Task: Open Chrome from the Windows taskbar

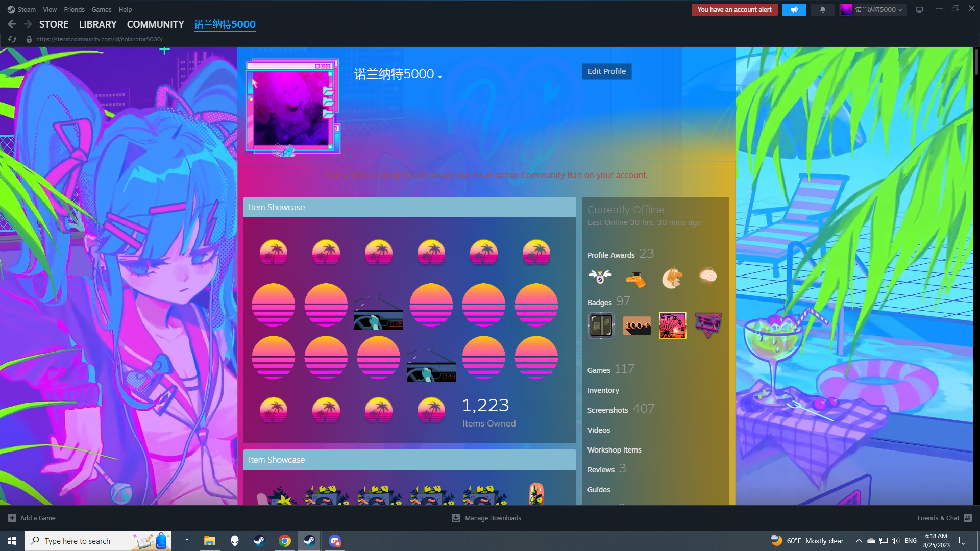Action: tap(285, 541)
